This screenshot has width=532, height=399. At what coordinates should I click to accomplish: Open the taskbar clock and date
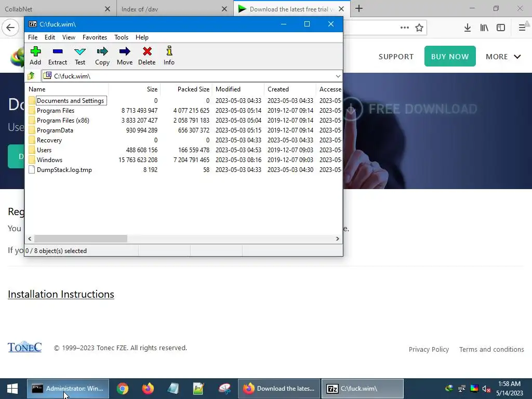point(509,389)
